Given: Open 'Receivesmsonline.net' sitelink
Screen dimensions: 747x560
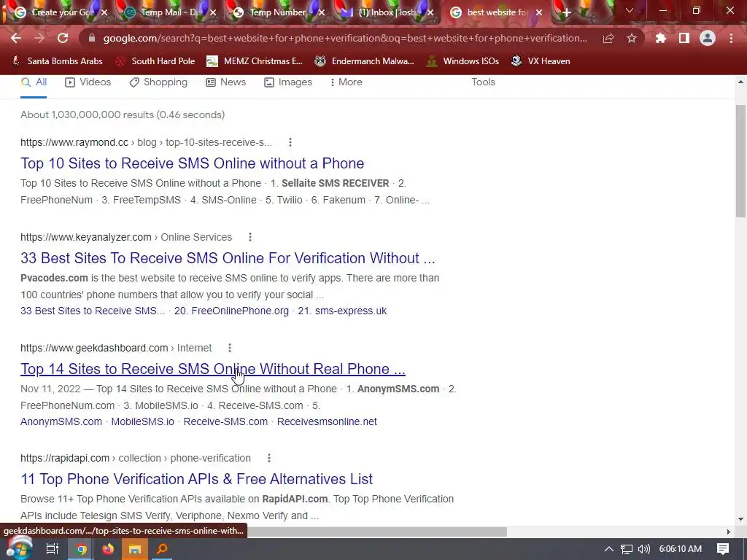Looking at the screenshot, I should 327,422.
